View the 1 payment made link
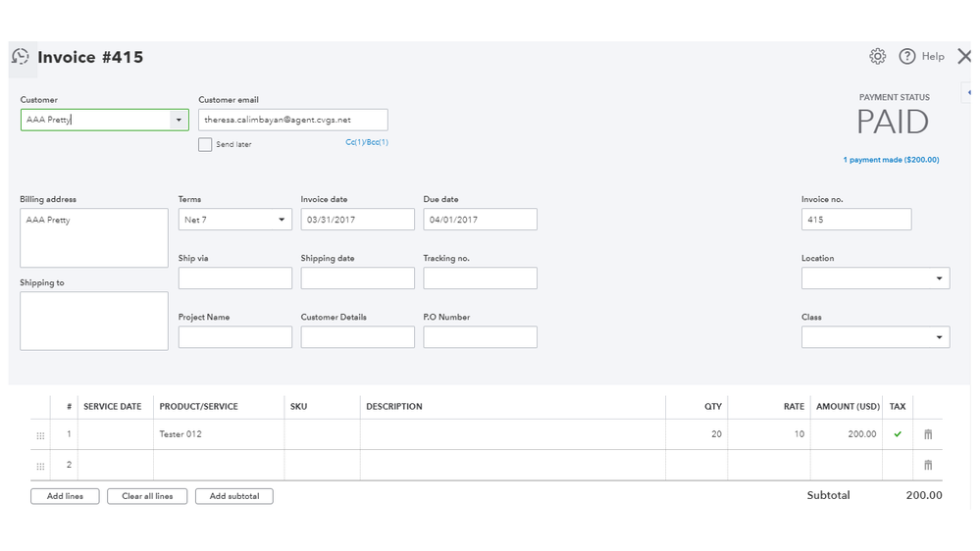The width and height of the screenshot is (980, 551). click(891, 160)
